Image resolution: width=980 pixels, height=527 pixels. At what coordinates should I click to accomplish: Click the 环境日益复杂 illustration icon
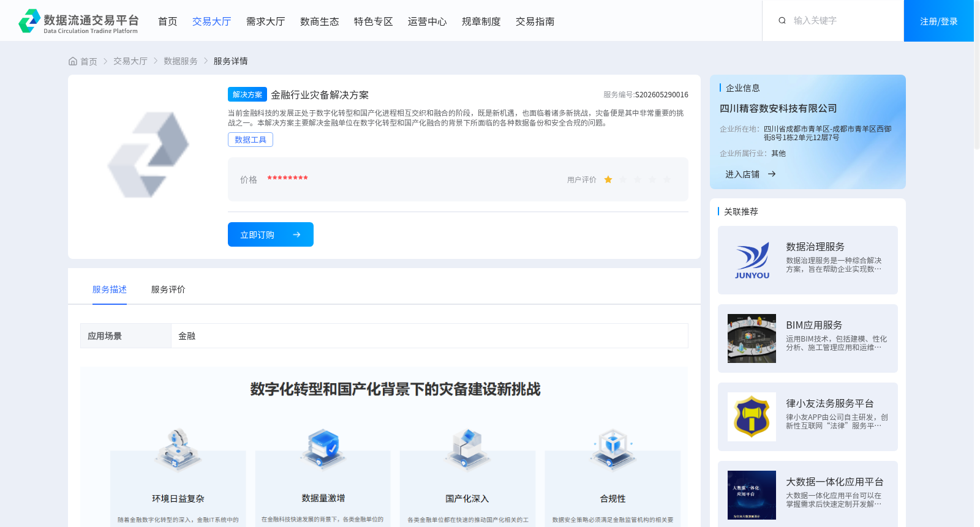178,449
